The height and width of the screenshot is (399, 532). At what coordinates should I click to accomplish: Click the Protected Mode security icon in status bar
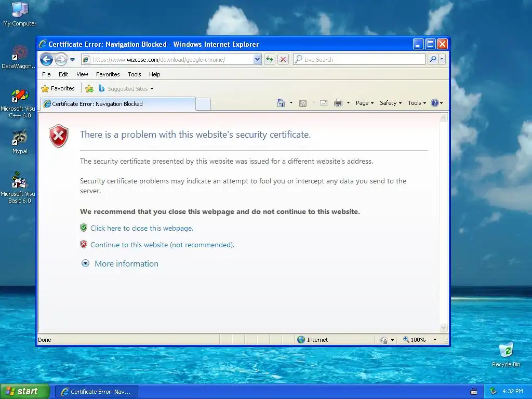pos(383,340)
